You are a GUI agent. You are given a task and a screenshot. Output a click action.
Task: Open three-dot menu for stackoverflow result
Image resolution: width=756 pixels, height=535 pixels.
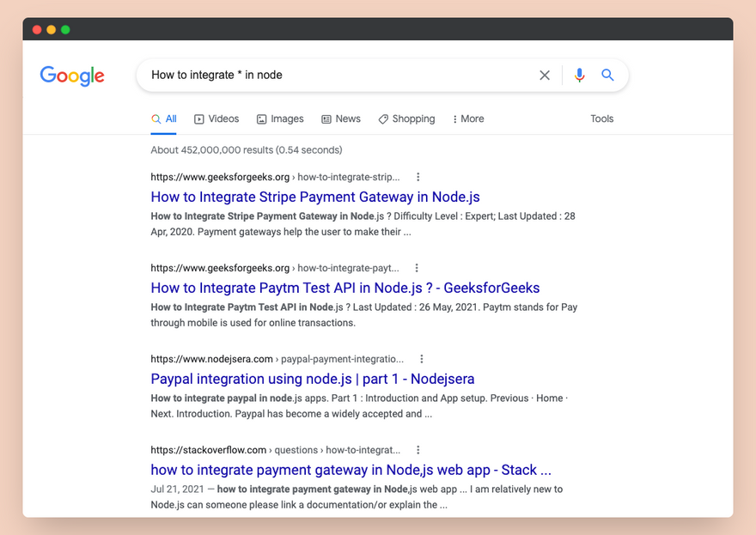[x=418, y=450]
